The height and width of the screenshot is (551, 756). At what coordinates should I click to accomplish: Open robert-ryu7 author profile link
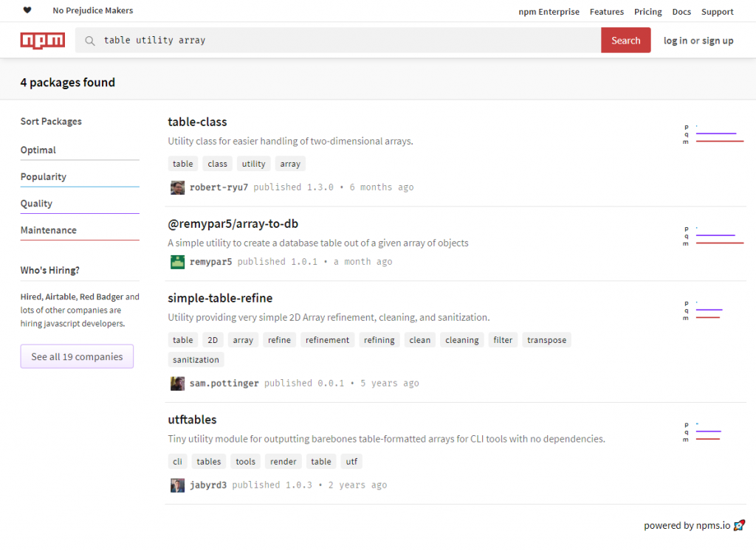coord(219,187)
